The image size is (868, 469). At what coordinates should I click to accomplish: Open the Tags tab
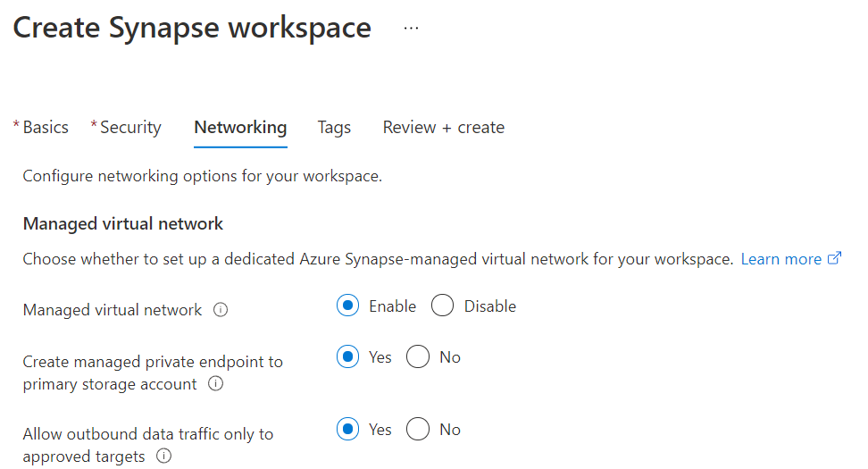(334, 128)
